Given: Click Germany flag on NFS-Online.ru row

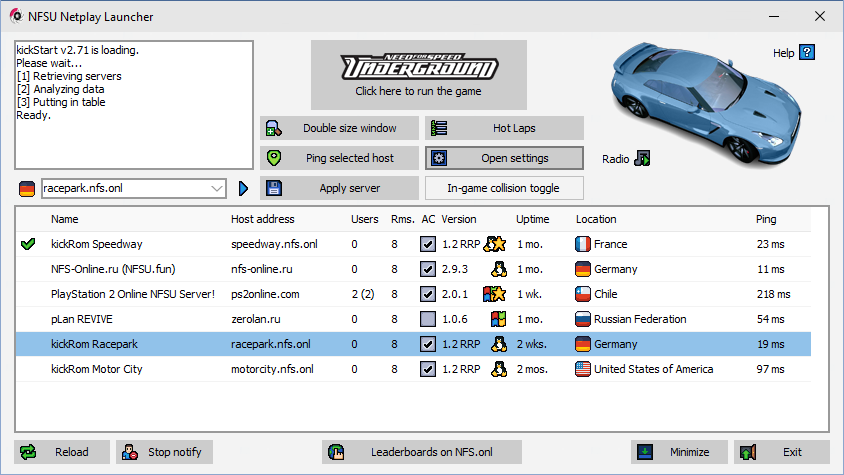Looking at the screenshot, I should click(582, 269).
